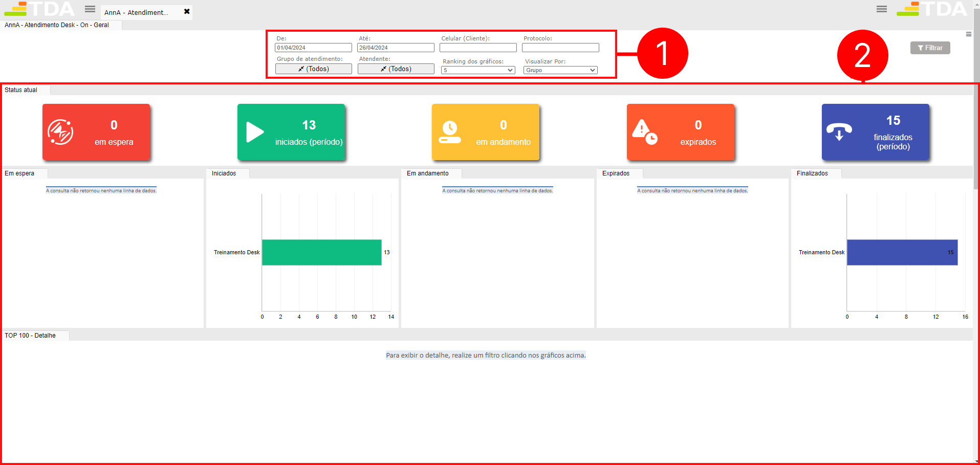Click the 'iniciados' play icon

[255, 132]
